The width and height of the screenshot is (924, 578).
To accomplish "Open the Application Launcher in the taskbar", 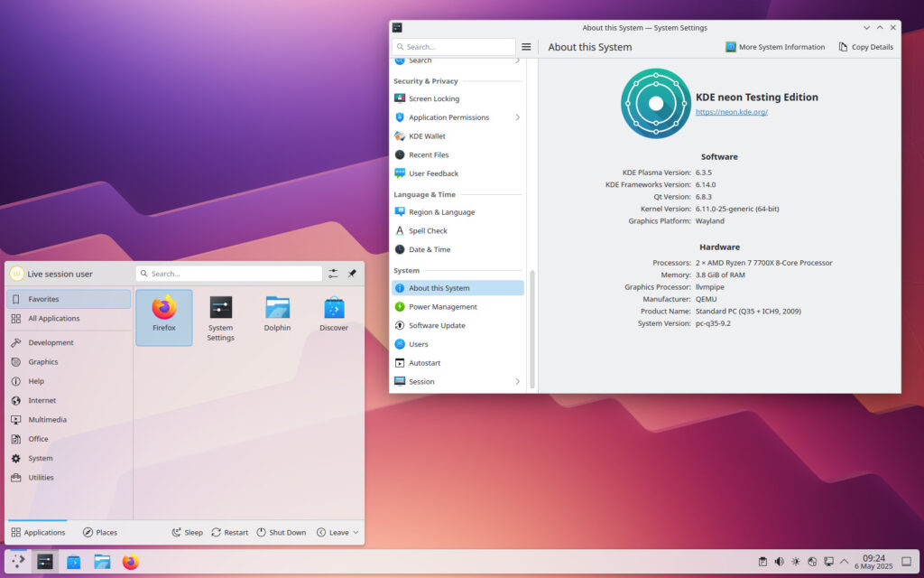I will pos(18,561).
